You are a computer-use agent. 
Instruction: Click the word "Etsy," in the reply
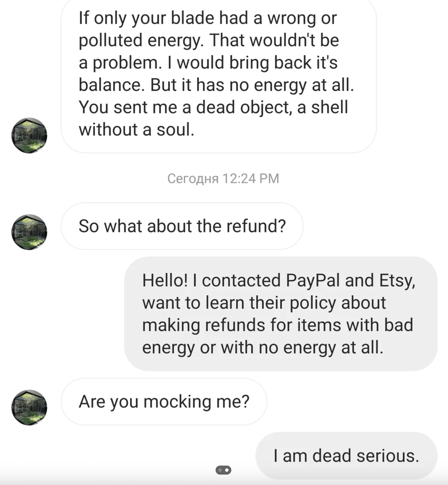click(x=397, y=280)
